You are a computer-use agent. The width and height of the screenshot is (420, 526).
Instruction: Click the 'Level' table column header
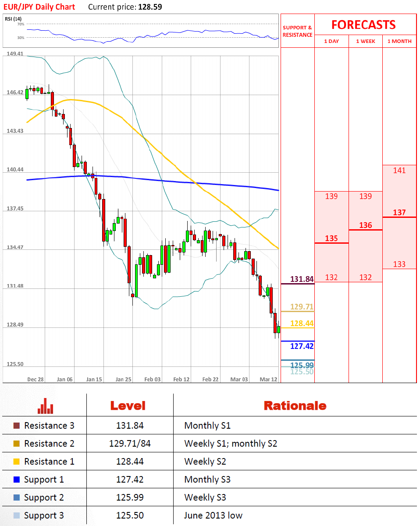(x=128, y=406)
